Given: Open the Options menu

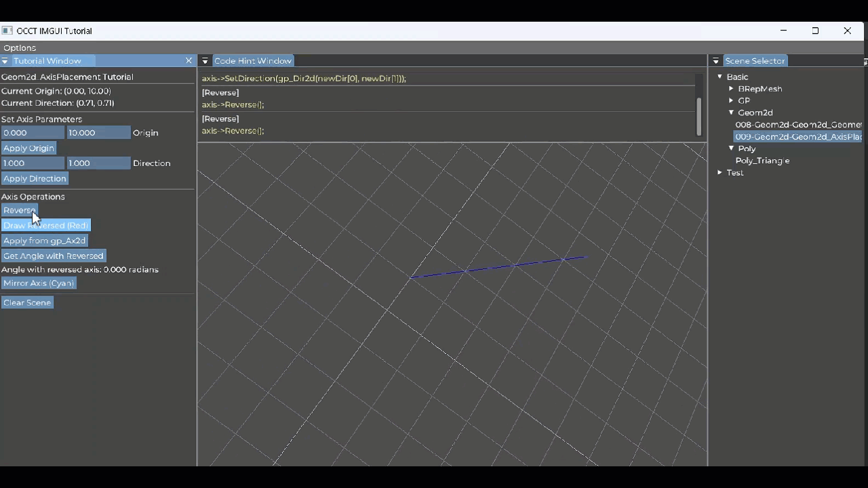Looking at the screenshot, I should (20, 48).
